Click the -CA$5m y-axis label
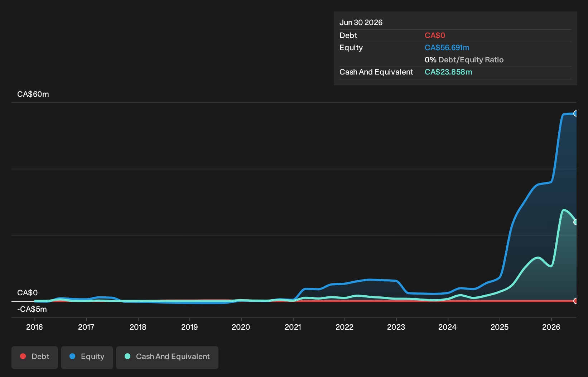 (x=32, y=309)
